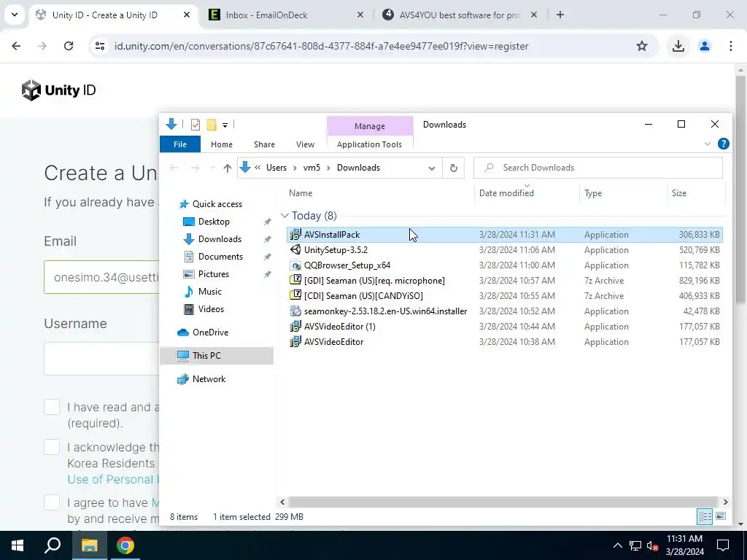Screen dimensions: 747x560
Task: Close the Unity ID browser tab
Action: point(187,15)
